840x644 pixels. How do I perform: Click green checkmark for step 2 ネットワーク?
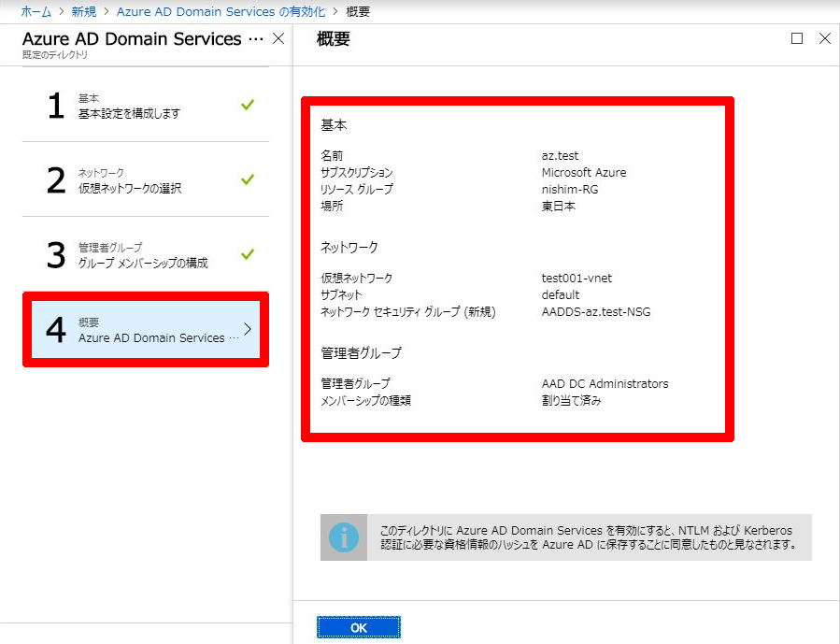click(248, 179)
